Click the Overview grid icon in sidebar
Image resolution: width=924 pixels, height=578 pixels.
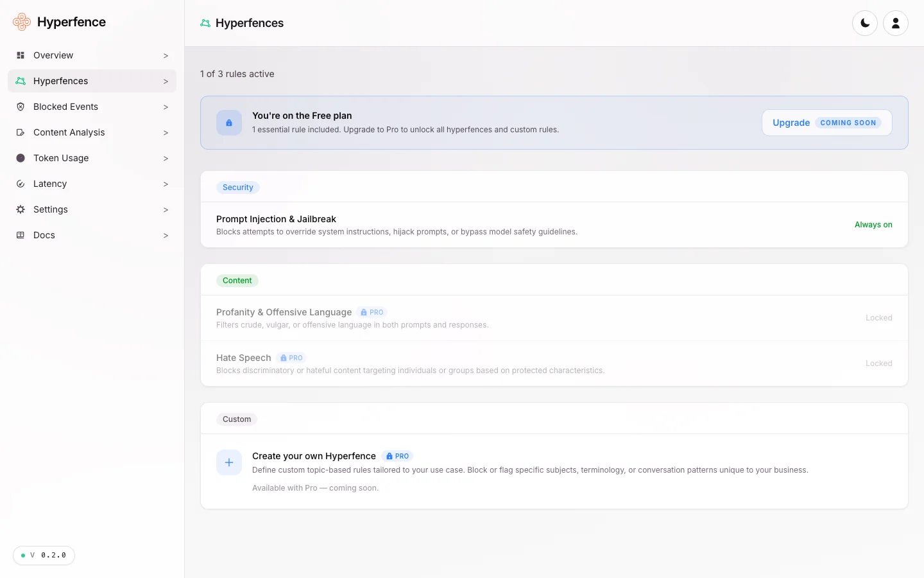21,55
